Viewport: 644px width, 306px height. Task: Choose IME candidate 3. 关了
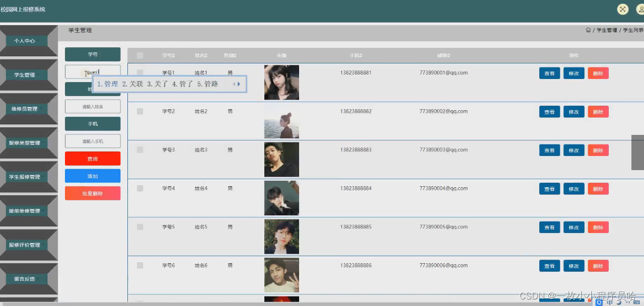[x=158, y=84]
